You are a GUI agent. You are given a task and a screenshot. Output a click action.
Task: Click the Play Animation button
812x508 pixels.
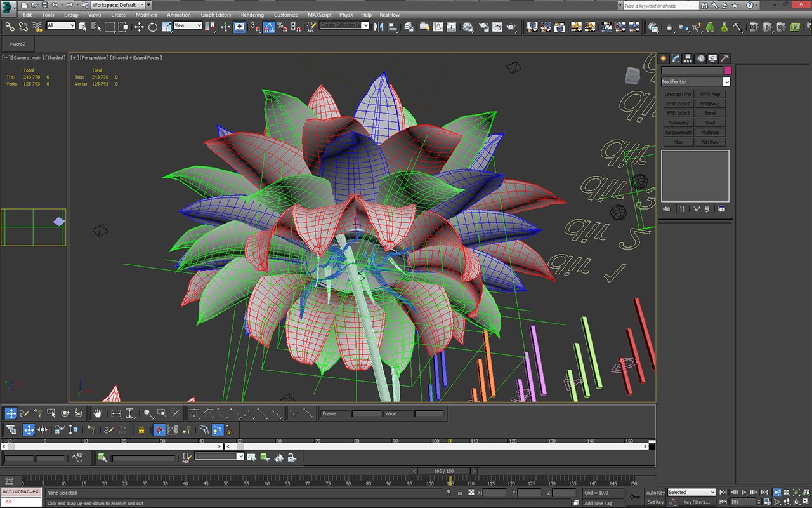[744, 492]
